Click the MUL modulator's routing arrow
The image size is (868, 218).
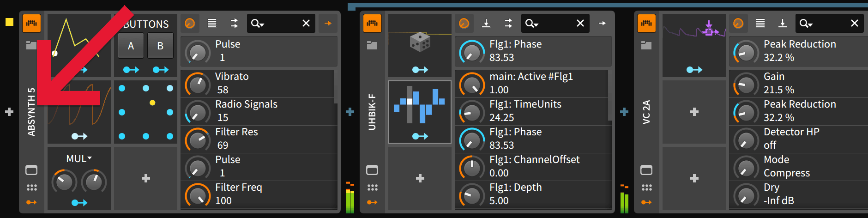pyautogui.click(x=79, y=203)
